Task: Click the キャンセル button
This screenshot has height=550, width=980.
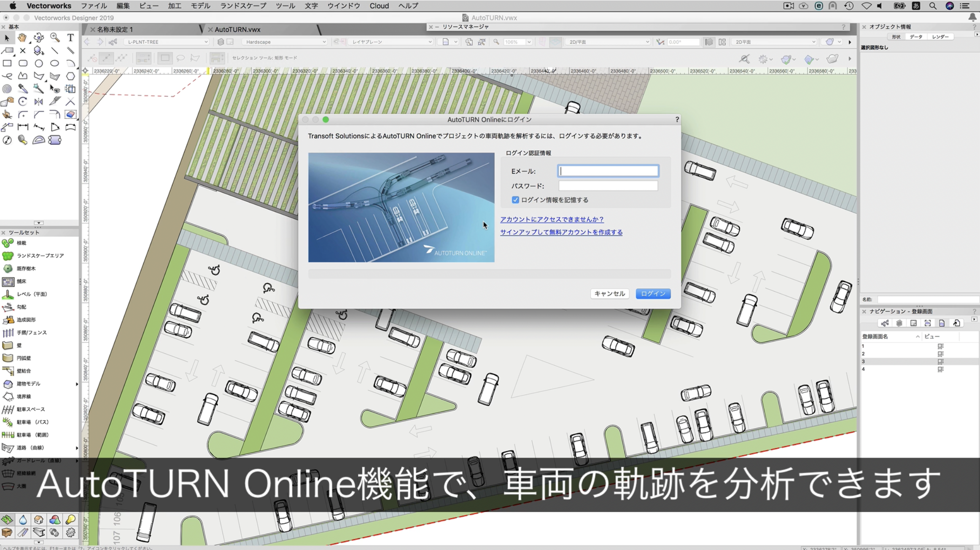Action: click(609, 294)
